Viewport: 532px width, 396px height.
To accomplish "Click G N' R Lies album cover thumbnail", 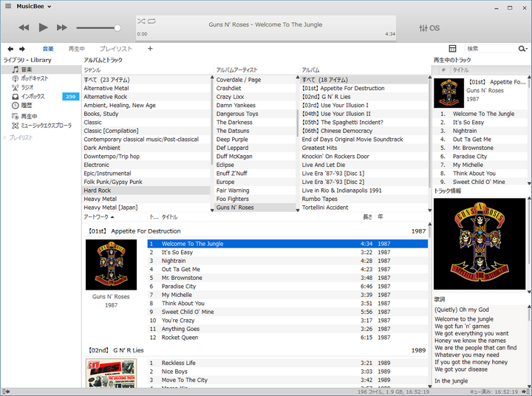I will pos(112,373).
